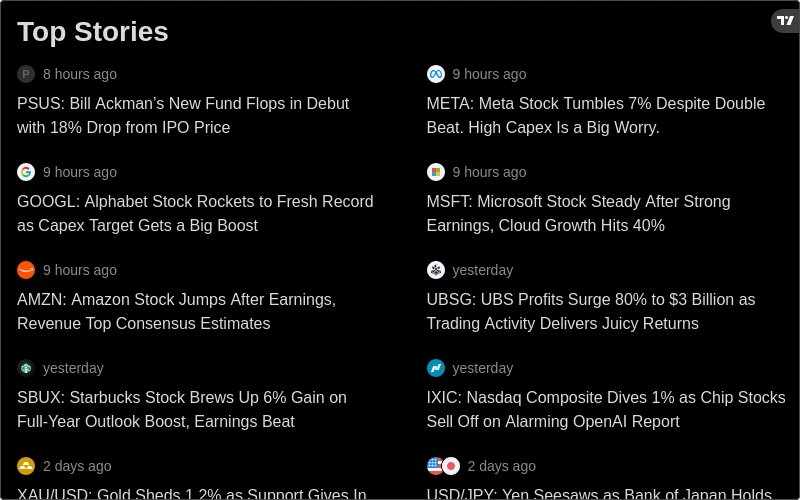Click 'yesterday' above the IXIC story
Image resolution: width=800 pixels, height=500 pixels.
click(483, 368)
